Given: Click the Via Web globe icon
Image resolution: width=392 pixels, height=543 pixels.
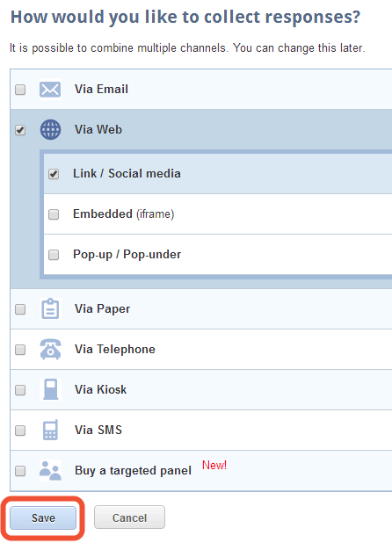Looking at the screenshot, I should click(x=51, y=130).
